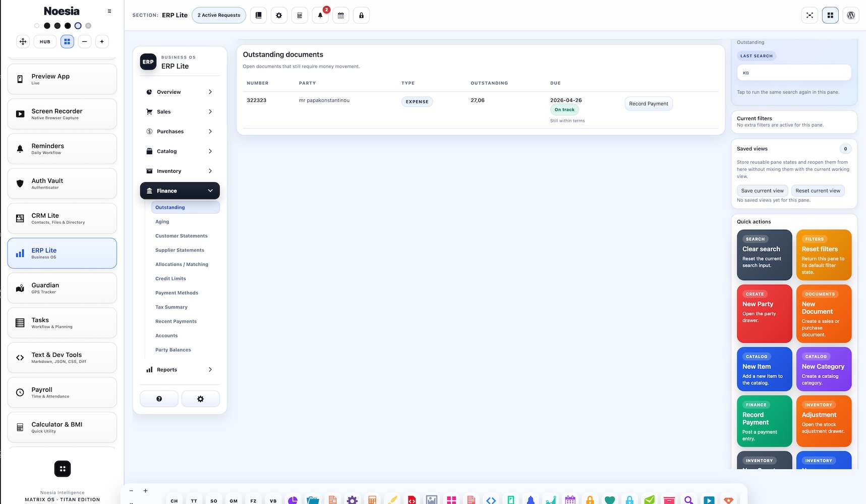The width and height of the screenshot is (866, 504).
Task: Expand the Reports section
Action: [x=180, y=369]
